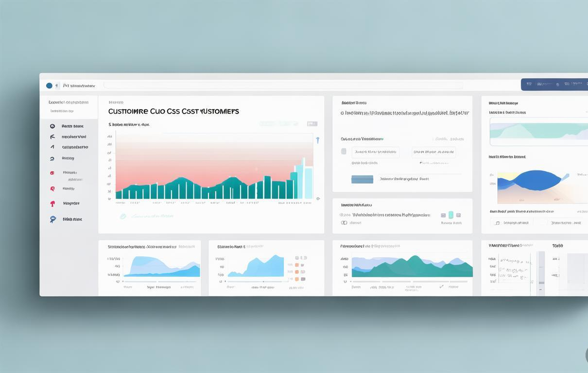Click the grey square icon left of the teal swatch
The height and width of the screenshot is (373, 588).
click(x=443, y=215)
